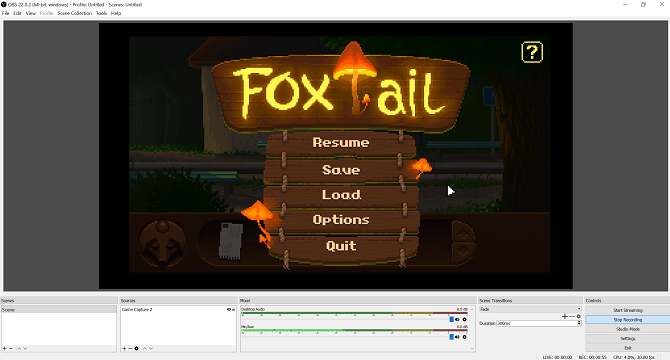Viewport: 670px width, 360px height.
Task: Open the File menu
Action: point(6,13)
